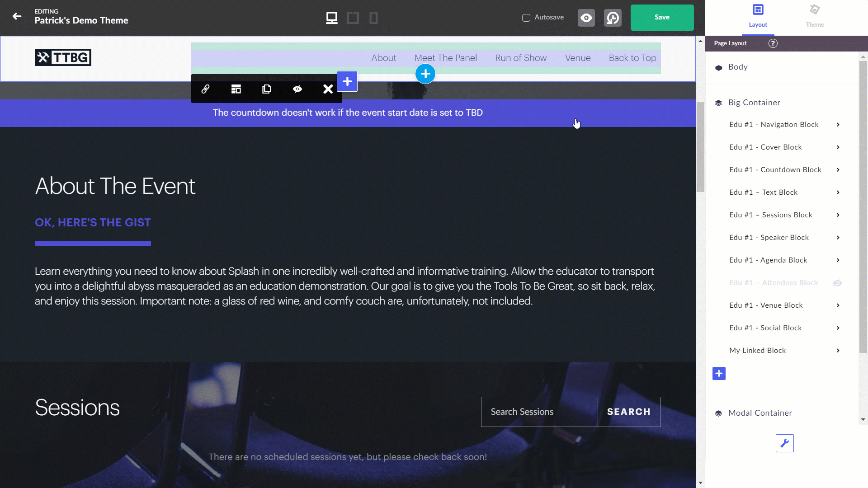The width and height of the screenshot is (868, 488).
Task: Open the layout icon in block toolbar
Action: click(x=236, y=89)
